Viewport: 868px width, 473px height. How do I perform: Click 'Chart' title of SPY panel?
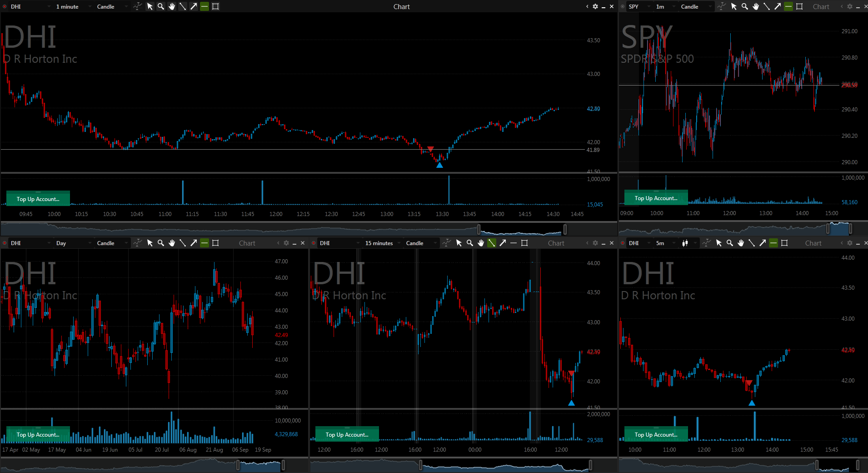[821, 6]
